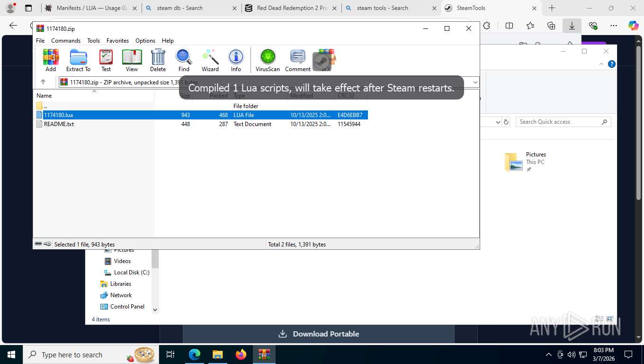Open the View file tool in WinRAR
Screen dimensions: 644x364
point(132,60)
